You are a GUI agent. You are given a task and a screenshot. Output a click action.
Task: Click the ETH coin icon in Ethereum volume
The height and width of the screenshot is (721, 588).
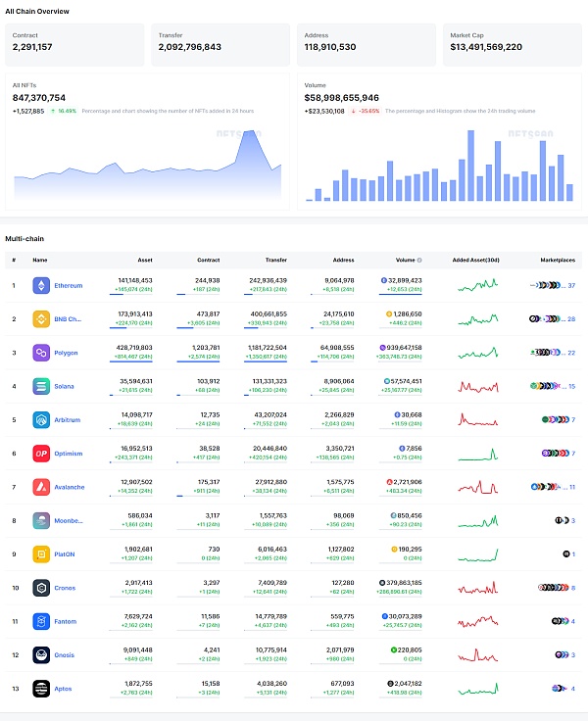pos(384,280)
